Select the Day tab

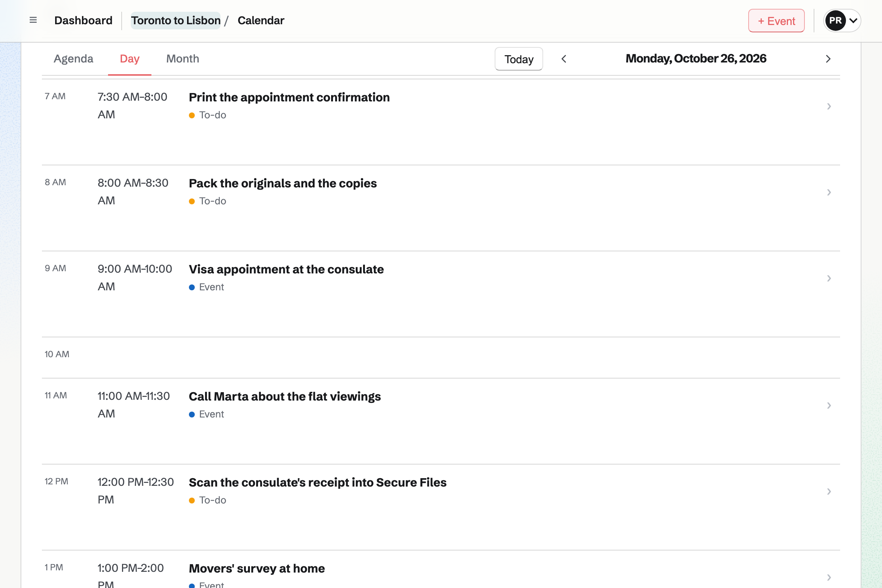(130, 59)
